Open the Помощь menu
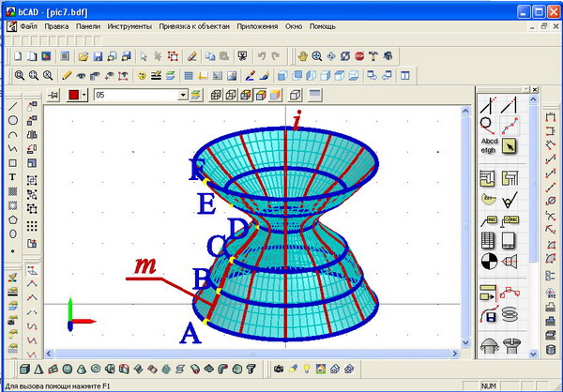This screenshot has height=392, width=563. point(323,26)
